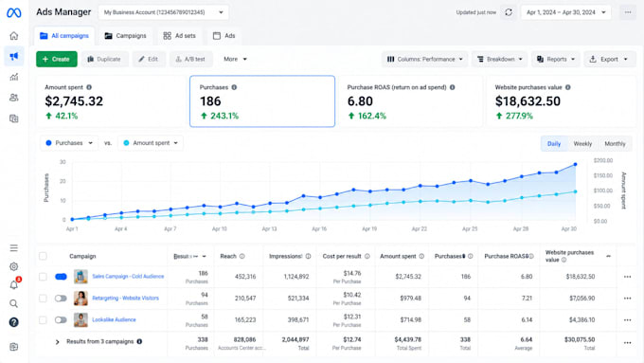This screenshot has height=363, width=644.
Task: Open the More dropdown in toolbar
Action: click(235, 59)
